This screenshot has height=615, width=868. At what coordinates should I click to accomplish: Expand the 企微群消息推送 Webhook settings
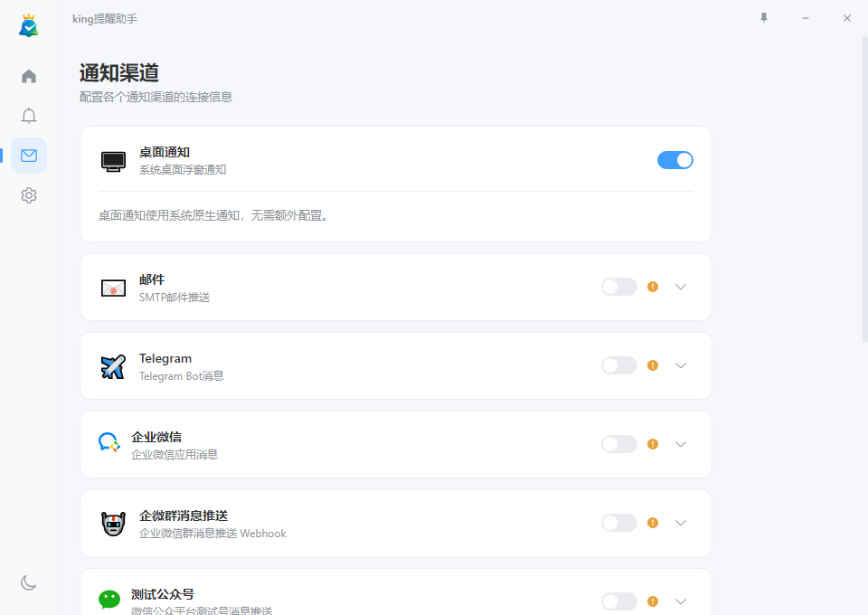(x=680, y=523)
